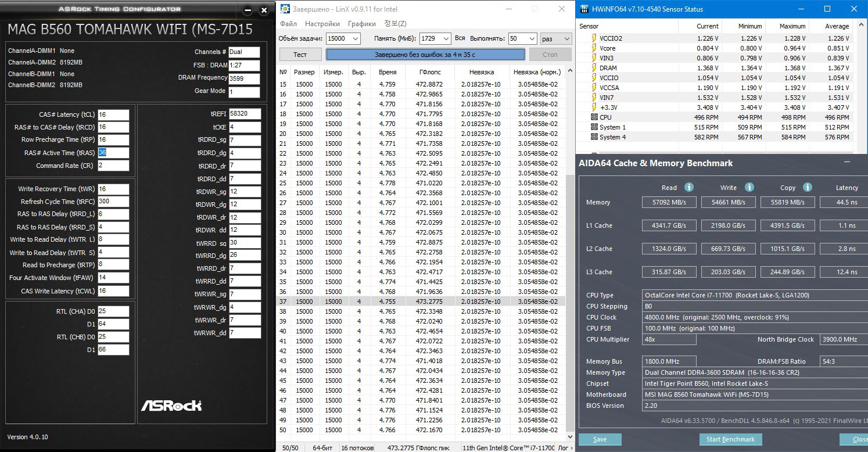Select the lightning icon beside the DRAM sensor

point(594,68)
